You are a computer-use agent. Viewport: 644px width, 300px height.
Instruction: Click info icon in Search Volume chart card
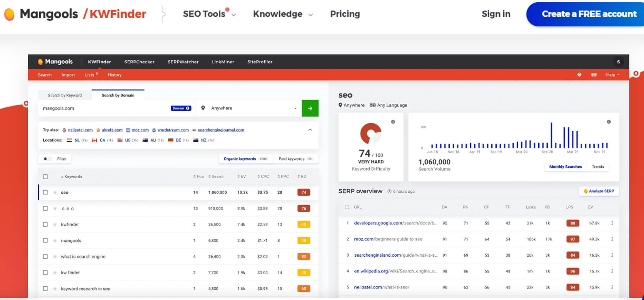point(608,122)
